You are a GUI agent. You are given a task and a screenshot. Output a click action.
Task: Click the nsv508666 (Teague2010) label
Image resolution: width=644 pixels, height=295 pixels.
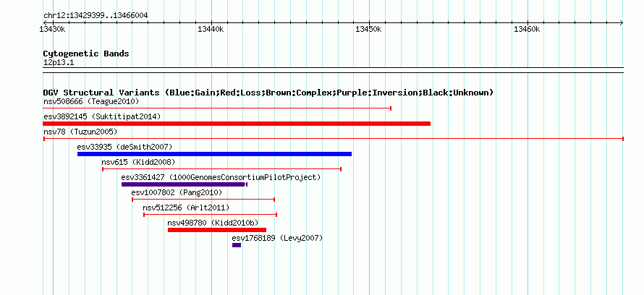(x=91, y=101)
